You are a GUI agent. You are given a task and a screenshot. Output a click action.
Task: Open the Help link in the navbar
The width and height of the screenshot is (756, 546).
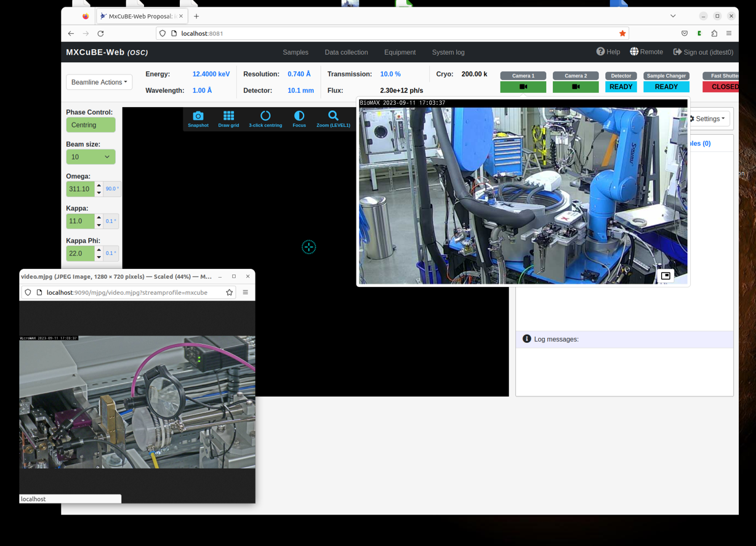coord(608,52)
